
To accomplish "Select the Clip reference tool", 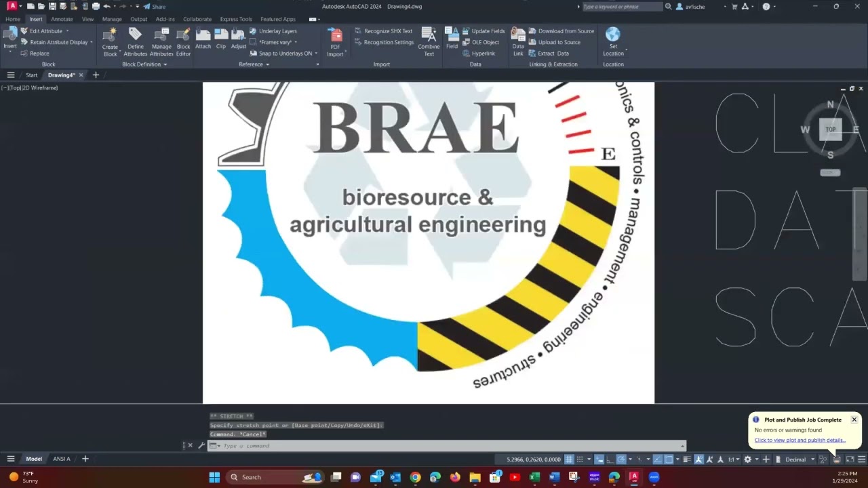I will point(221,39).
